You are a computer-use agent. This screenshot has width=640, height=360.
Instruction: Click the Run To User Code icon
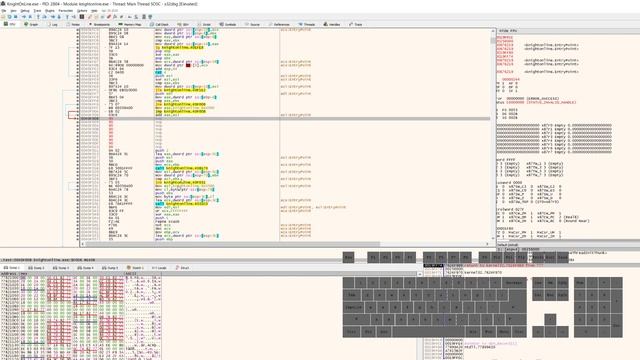74,17
